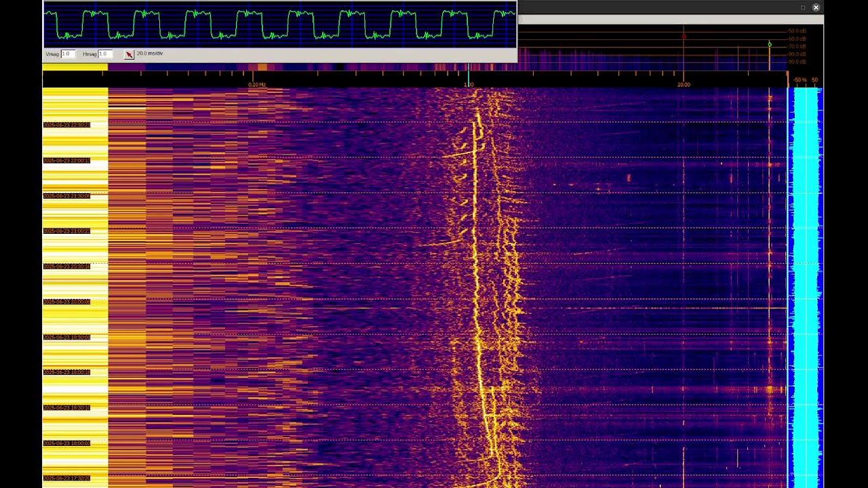The height and width of the screenshot is (488, 868).
Task: Click the 19:30 timestamp label on the waterfall
Action: pos(66,337)
